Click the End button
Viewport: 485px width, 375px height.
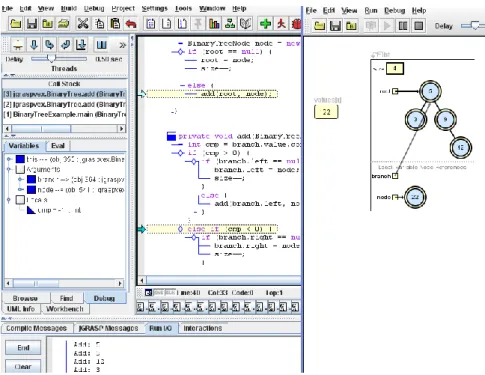(x=23, y=348)
